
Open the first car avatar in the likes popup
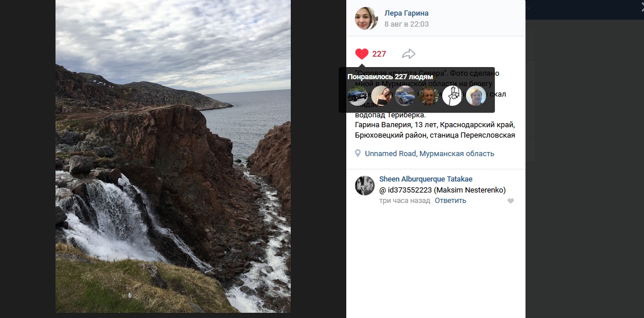tap(357, 96)
